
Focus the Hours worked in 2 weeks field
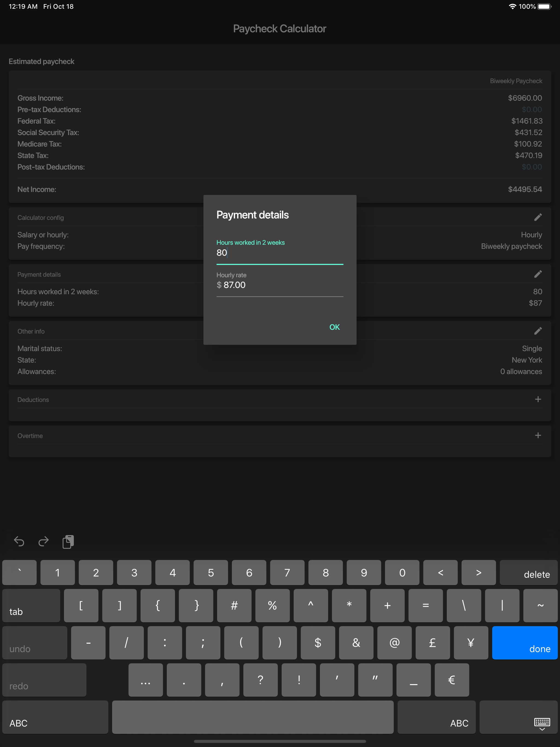[279, 253]
